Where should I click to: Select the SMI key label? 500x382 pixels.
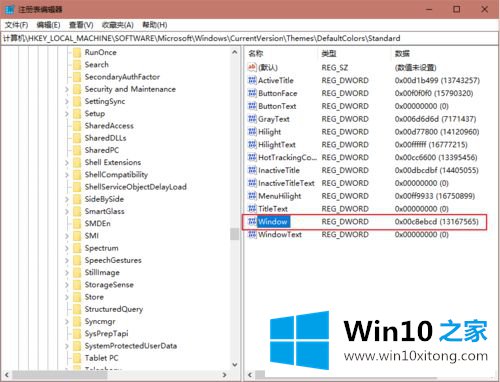92,236
